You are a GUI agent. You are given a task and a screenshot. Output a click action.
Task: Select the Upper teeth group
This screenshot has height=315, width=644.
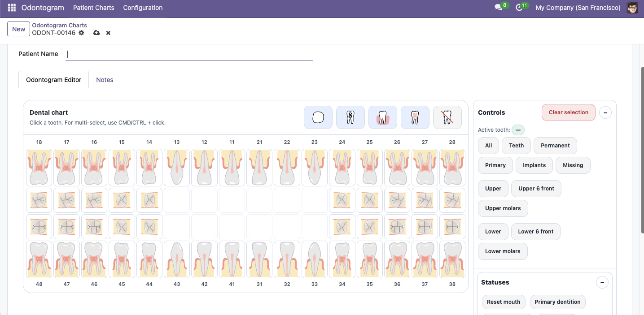(x=493, y=189)
